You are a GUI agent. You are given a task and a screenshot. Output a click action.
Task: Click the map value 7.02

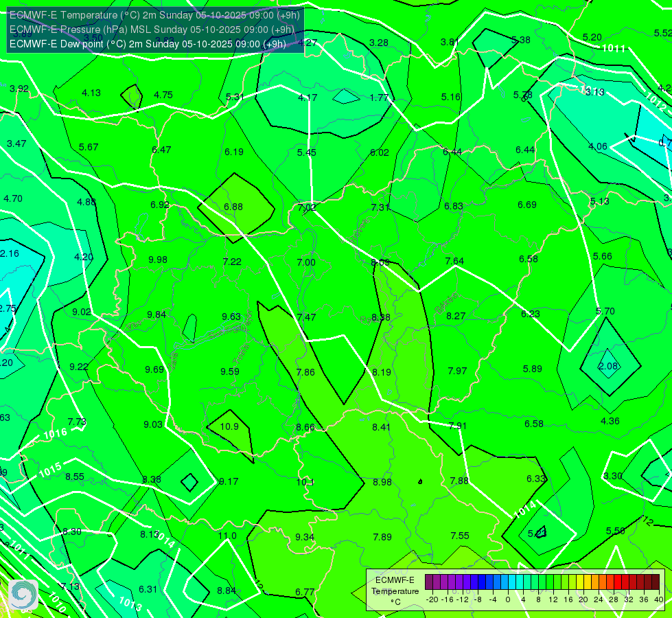tap(307, 207)
